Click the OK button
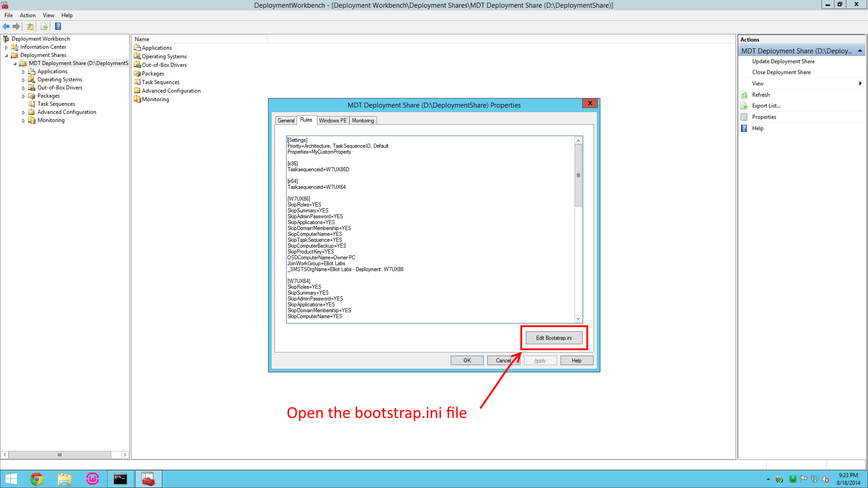Screen dimensions: 868x488 tap(467, 361)
